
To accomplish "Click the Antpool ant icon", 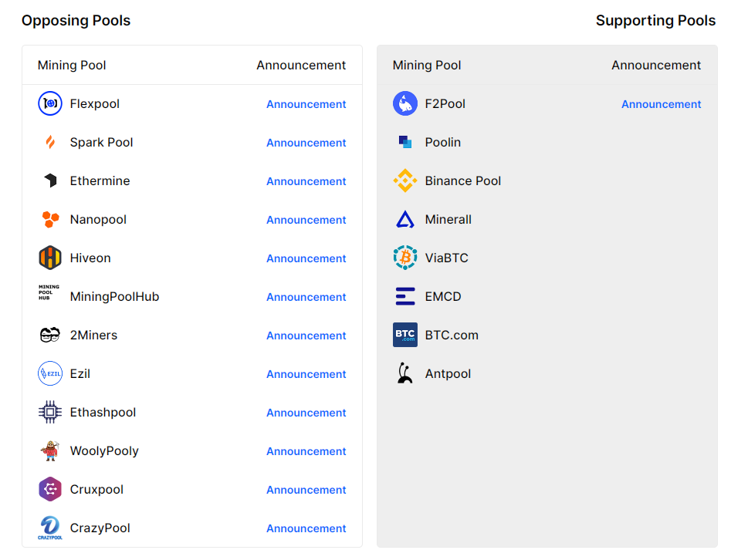I will click(405, 373).
